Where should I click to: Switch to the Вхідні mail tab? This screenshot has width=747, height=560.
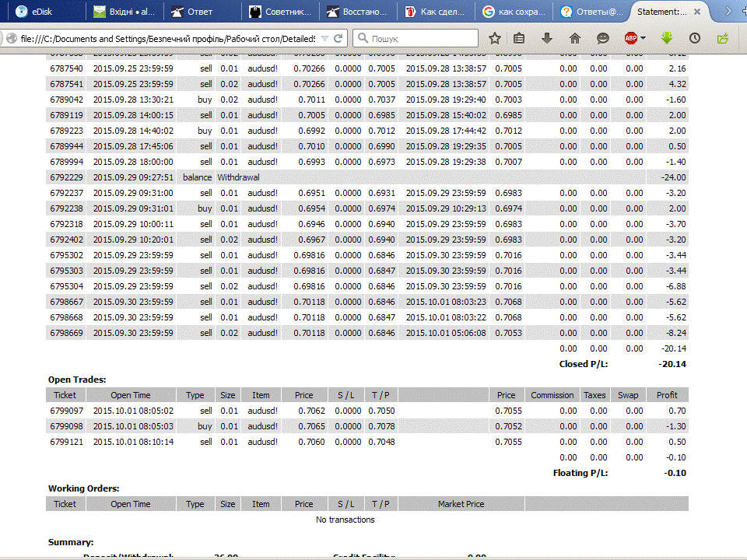(124, 12)
